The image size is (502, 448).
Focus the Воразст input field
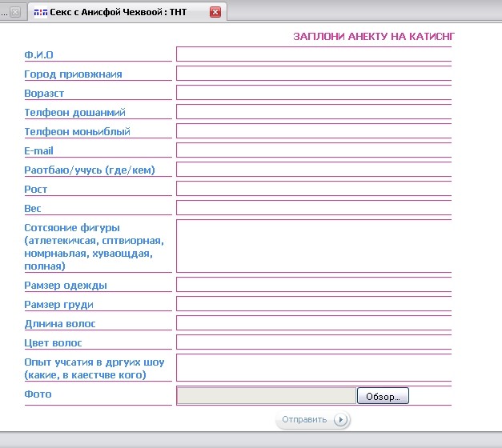click(313, 93)
